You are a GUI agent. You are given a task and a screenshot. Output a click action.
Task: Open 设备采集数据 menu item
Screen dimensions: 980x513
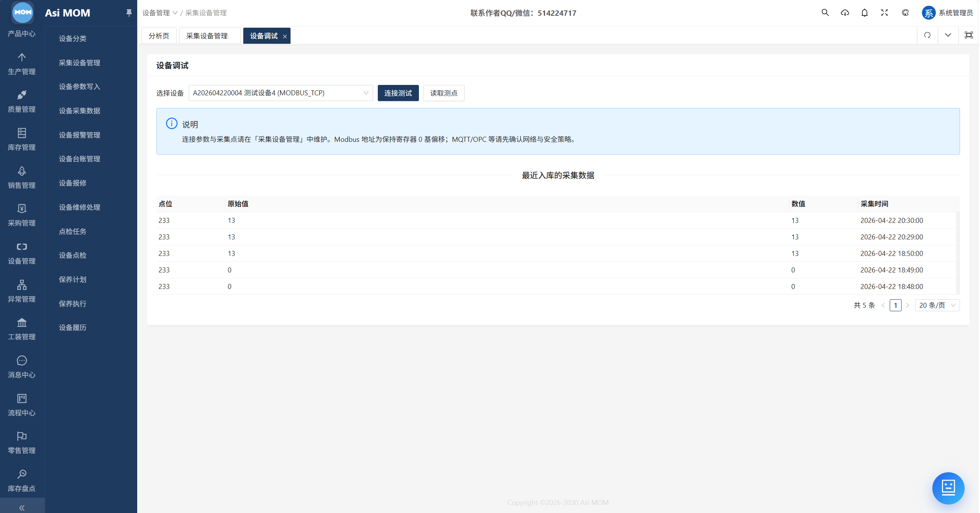click(x=80, y=111)
